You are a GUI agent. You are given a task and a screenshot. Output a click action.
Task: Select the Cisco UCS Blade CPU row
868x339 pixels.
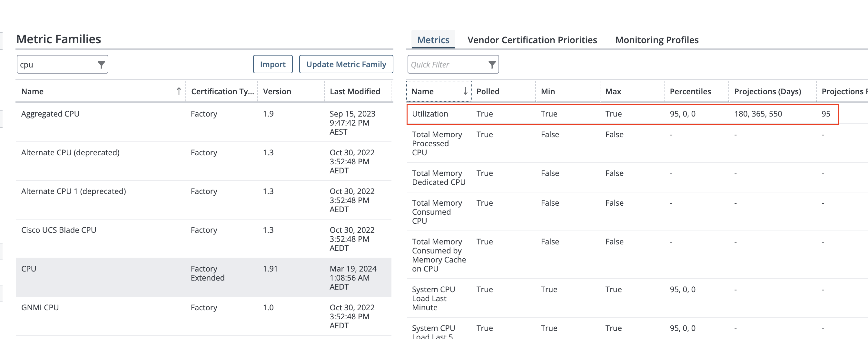tap(59, 230)
